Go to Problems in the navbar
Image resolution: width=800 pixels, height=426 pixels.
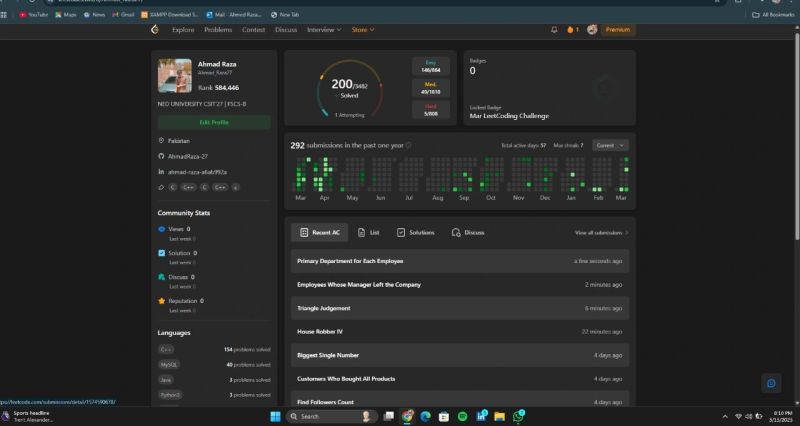(218, 30)
